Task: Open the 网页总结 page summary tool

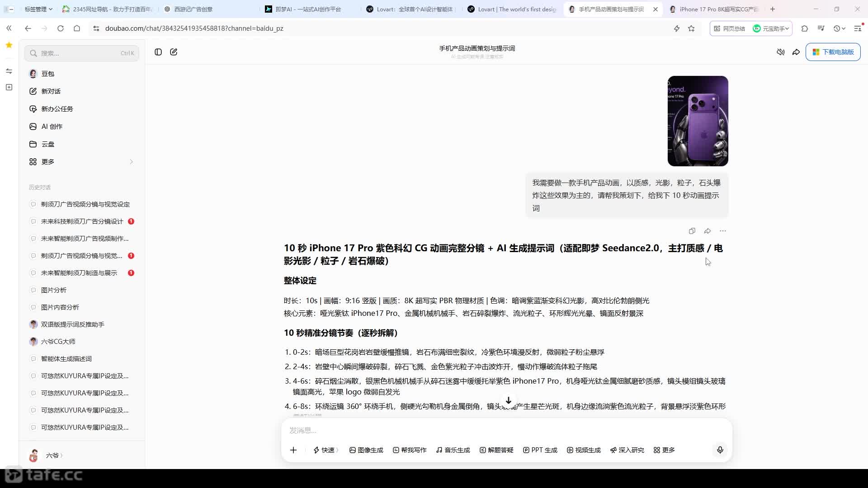Action: click(x=729, y=28)
